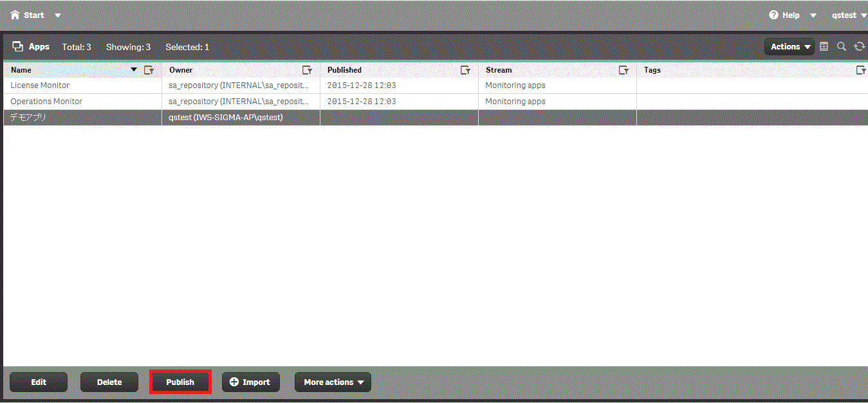
Task: Select the Operations Monitor row
Action: point(436,102)
